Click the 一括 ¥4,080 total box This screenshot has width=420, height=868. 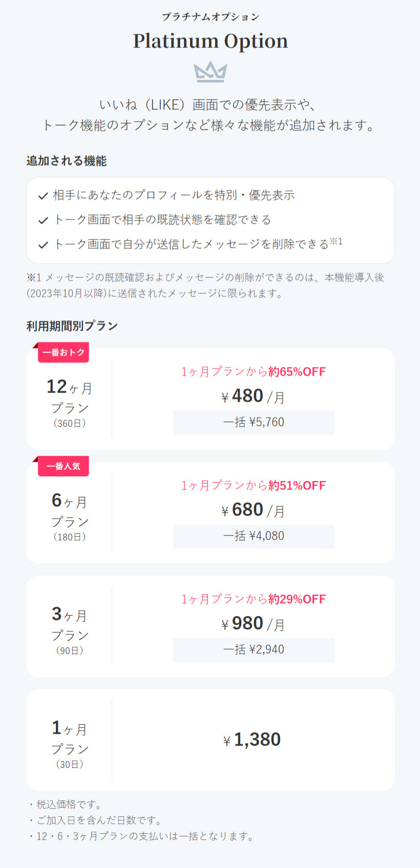coord(254,536)
